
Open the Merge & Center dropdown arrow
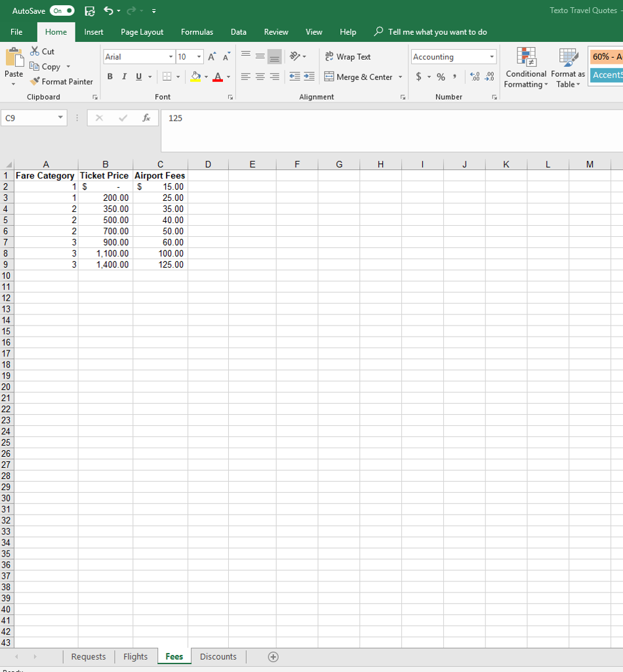coord(400,77)
